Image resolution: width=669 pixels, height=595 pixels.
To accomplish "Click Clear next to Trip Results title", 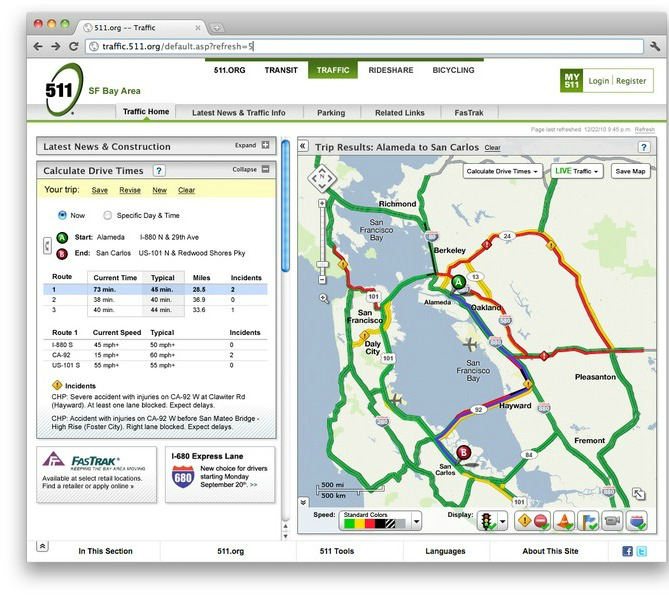I will coord(492,148).
